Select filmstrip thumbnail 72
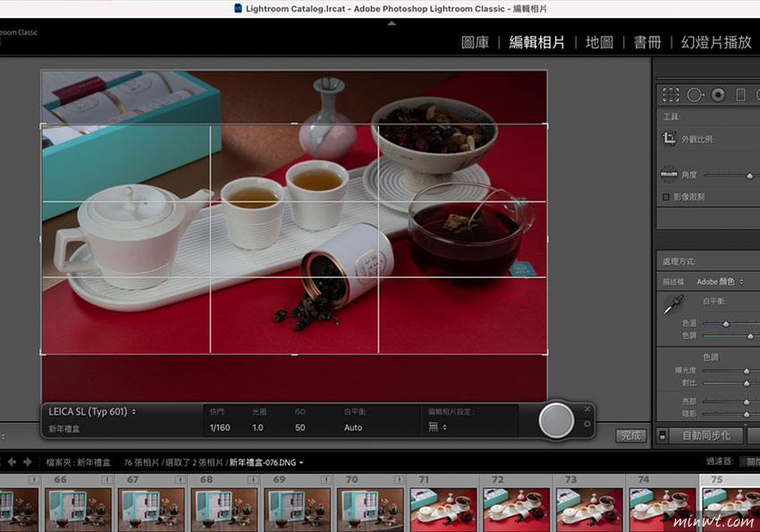The height and width of the screenshot is (532, 760). 517,510
